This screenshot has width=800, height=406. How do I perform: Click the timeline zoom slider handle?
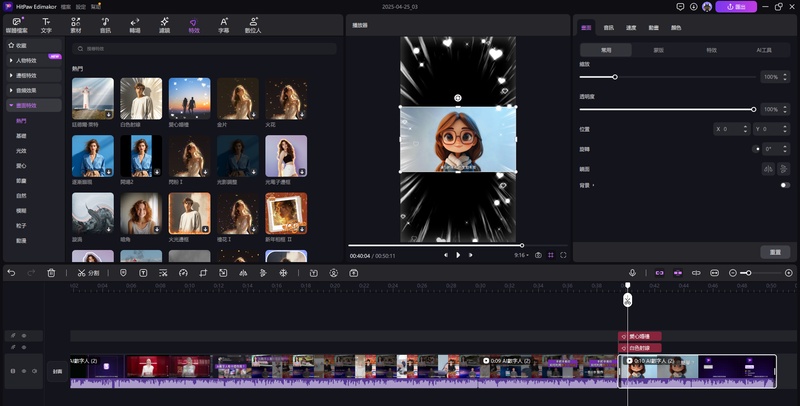tap(748, 273)
